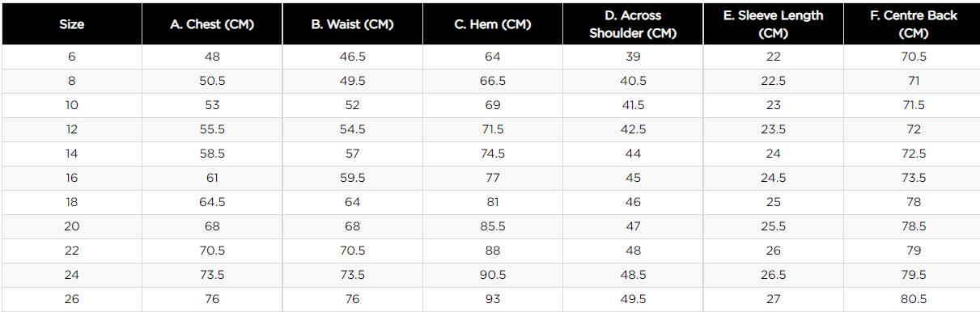This screenshot has width=980, height=312.
Task: Click the 80.5 centre back value
Action: [x=913, y=299]
